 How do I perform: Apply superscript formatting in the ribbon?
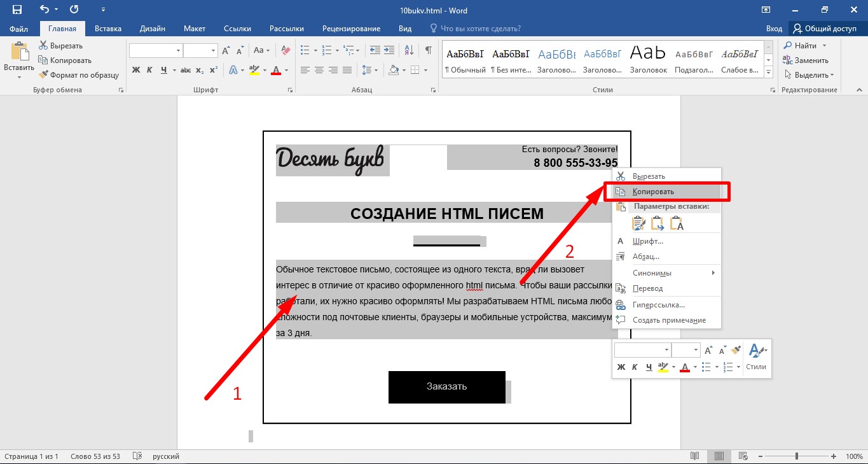pyautogui.click(x=214, y=70)
